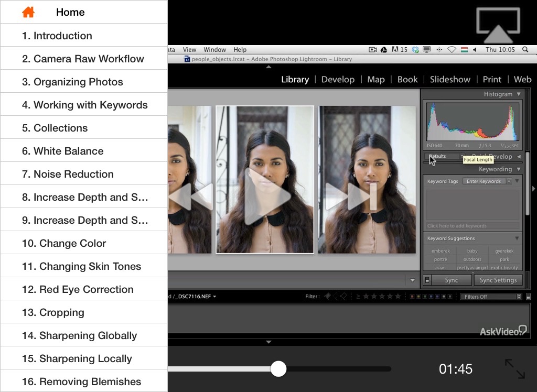Click the Wi-Fi icon in menu bar

tap(451, 50)
